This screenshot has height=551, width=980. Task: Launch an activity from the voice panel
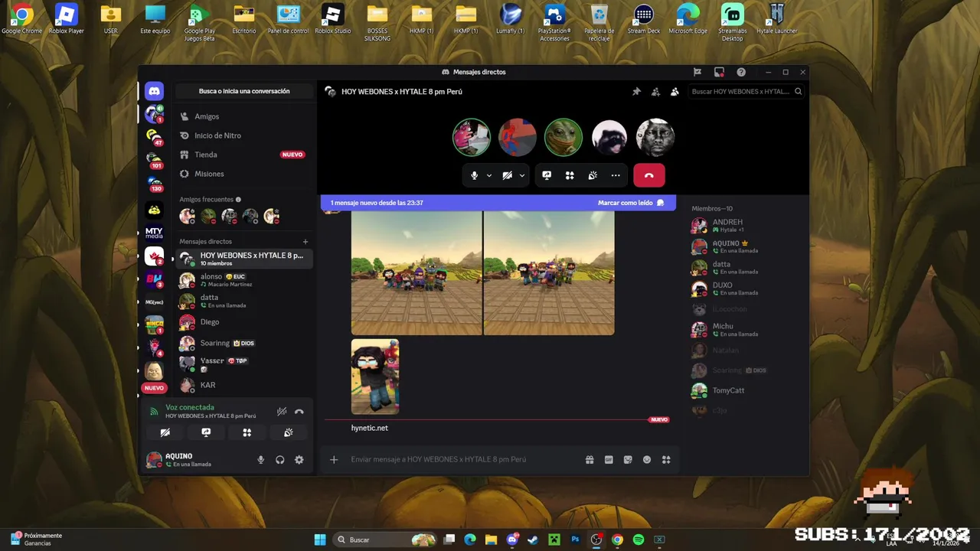[x=247, y=432]
